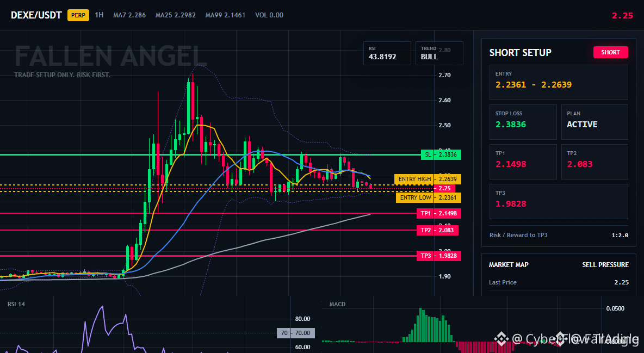This screenshot has height=353, width=644.
Task: Click the tallest green MACD histogram bar
Action: pos(420,325)
